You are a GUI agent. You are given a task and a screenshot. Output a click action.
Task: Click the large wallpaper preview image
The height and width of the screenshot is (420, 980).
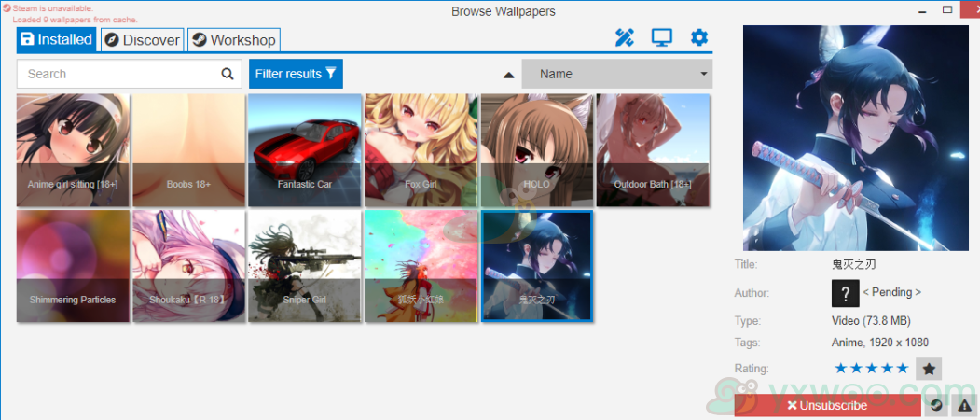click(856, 138)
